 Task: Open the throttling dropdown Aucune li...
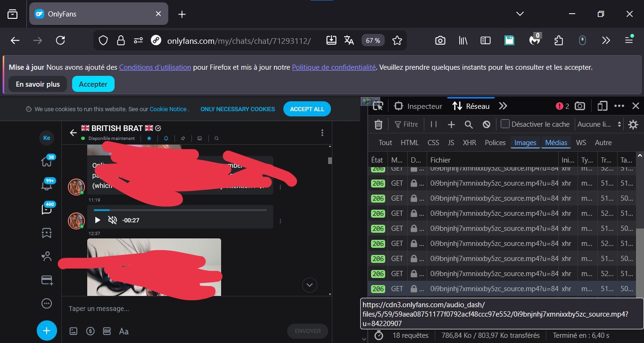(x=600, y=124)
